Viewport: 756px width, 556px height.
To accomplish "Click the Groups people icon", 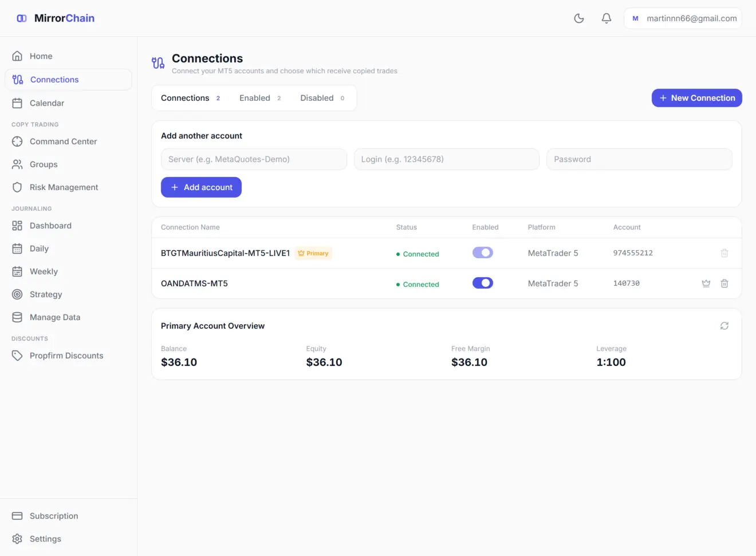I will click(17, 164).
